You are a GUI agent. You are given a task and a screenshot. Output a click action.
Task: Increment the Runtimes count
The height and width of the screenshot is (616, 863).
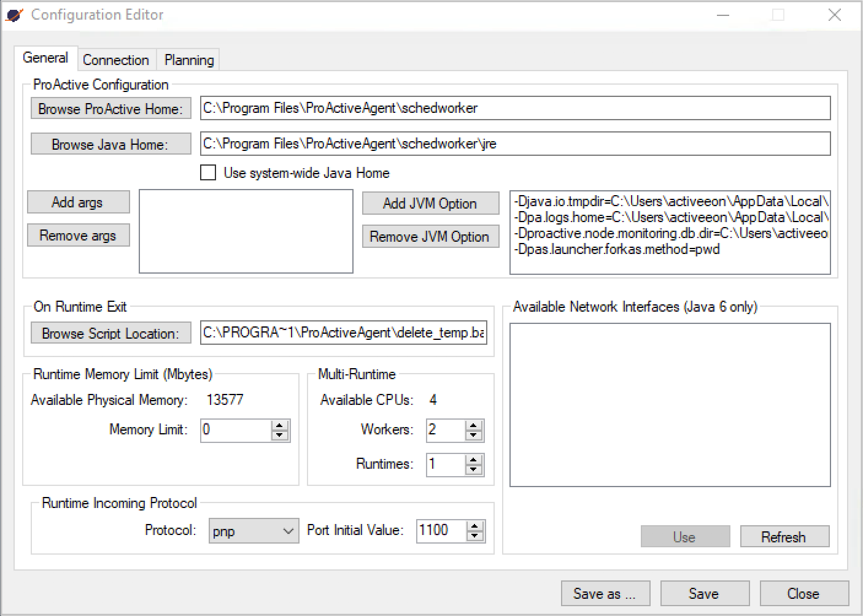(x=474, y=460)
